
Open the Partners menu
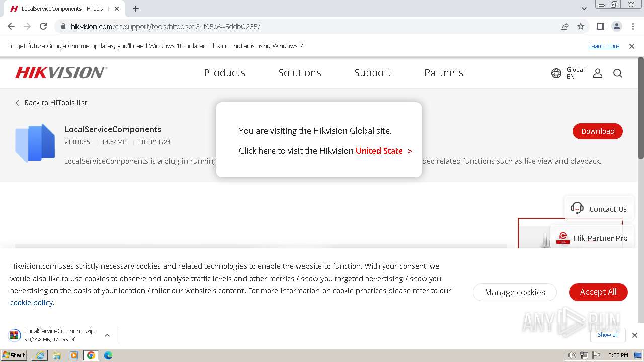(444, 73)
